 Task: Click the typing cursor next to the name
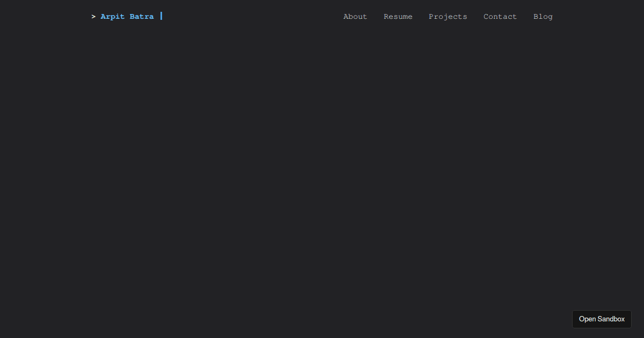coord(161,16)
